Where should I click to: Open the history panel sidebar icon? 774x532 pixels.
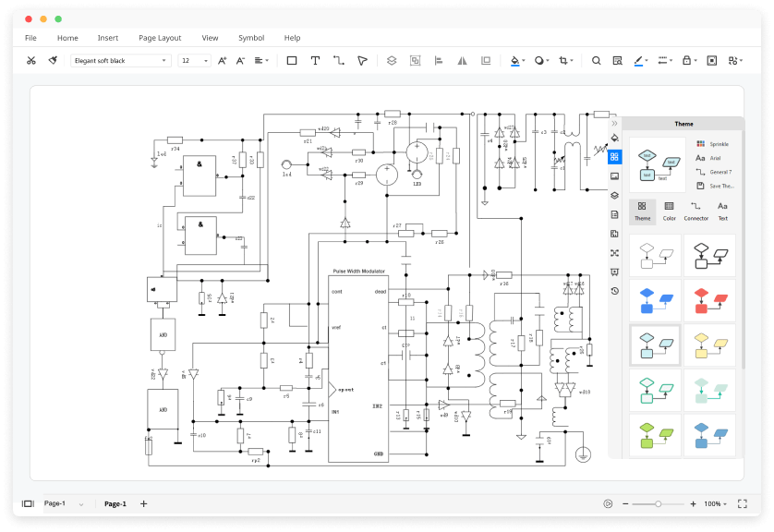pos(614,291)
